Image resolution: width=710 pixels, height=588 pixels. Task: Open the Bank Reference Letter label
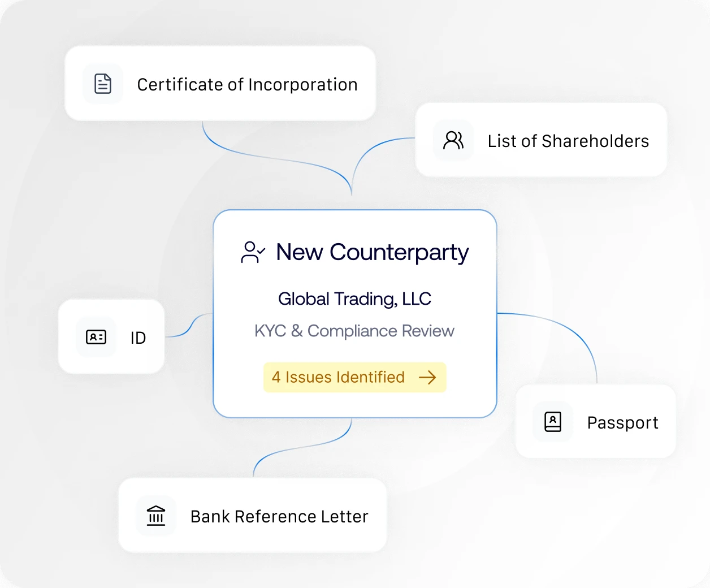point(279,516)
